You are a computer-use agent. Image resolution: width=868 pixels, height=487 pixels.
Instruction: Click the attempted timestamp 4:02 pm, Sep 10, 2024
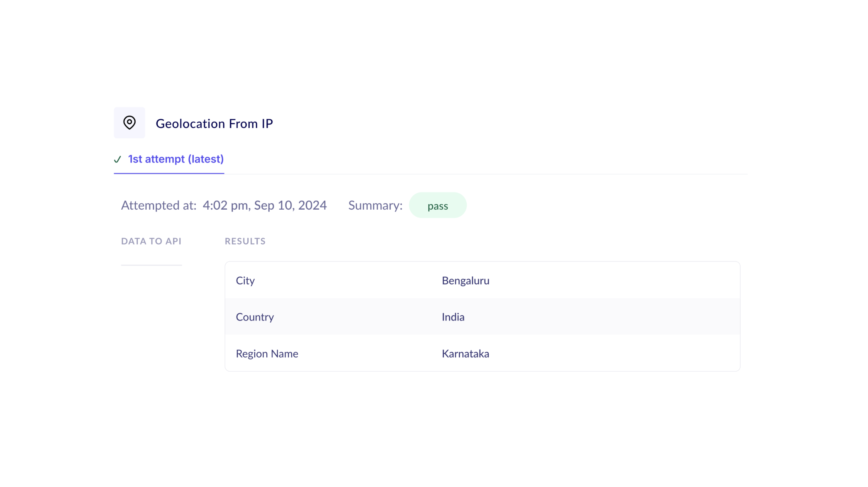(x=265, y=205)
